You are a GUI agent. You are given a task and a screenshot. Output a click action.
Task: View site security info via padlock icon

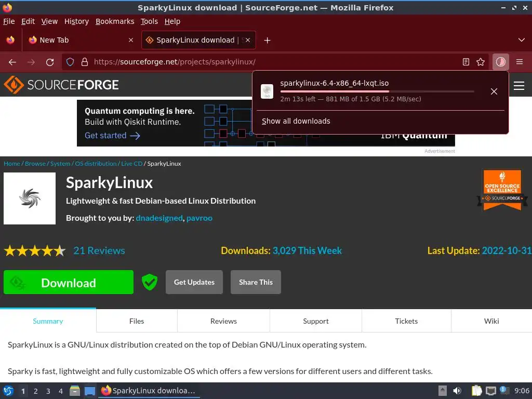[85, 62]
